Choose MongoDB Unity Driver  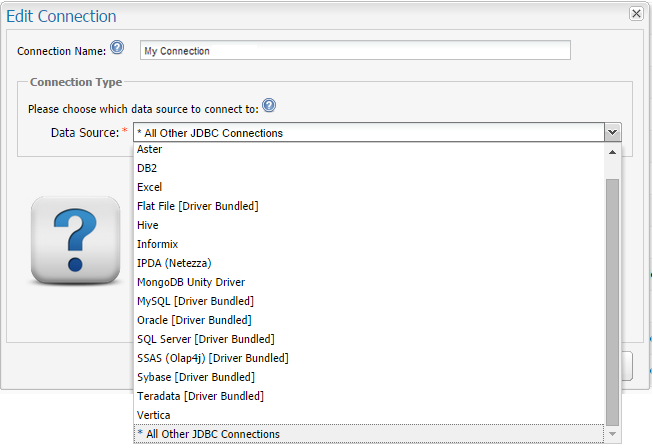[190, 282]
